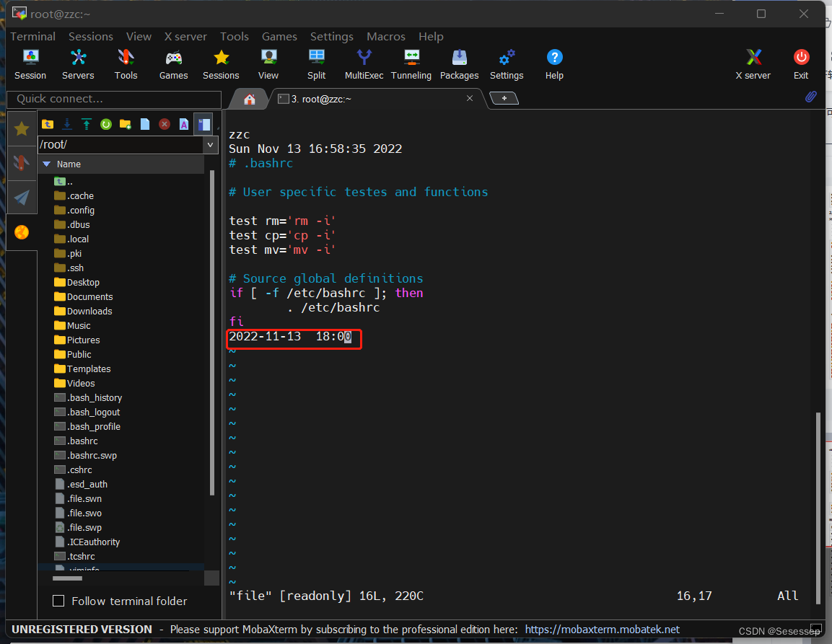Select the .ssh folder

(x=69, y=268)
